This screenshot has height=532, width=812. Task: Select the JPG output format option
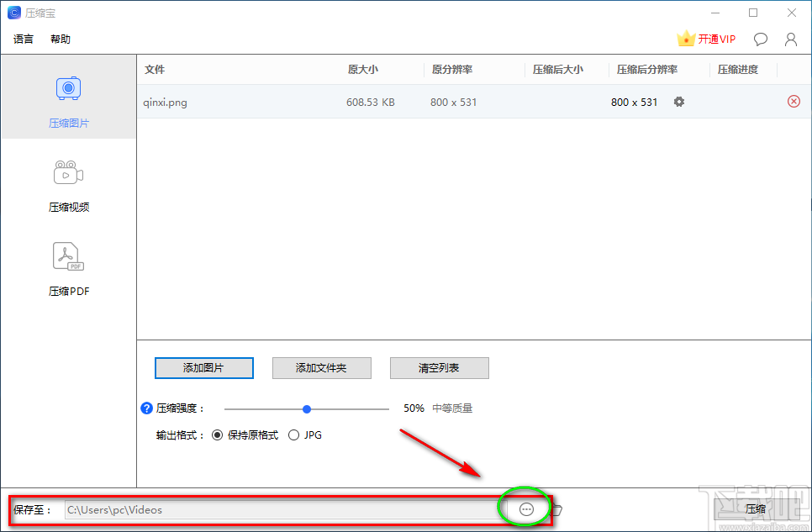[294, 435]
